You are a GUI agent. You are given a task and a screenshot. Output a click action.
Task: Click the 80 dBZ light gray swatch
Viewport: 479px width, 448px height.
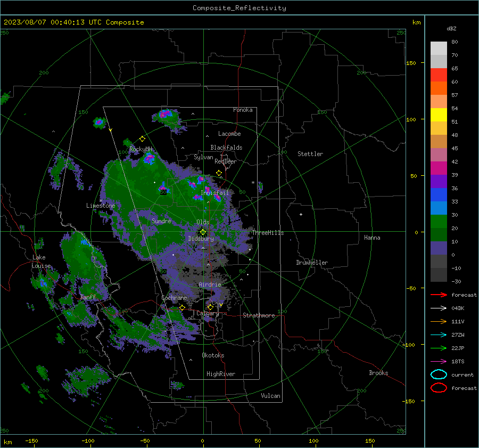click(x=439, y=48)
